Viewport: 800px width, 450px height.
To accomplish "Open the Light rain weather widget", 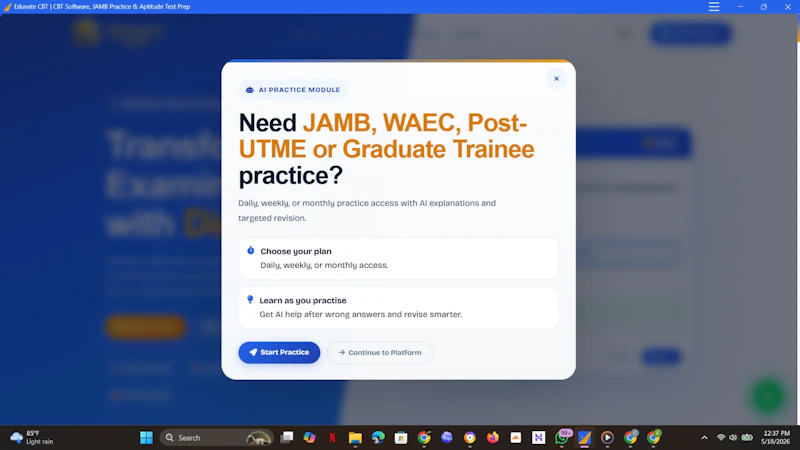I will pos(32,438).
